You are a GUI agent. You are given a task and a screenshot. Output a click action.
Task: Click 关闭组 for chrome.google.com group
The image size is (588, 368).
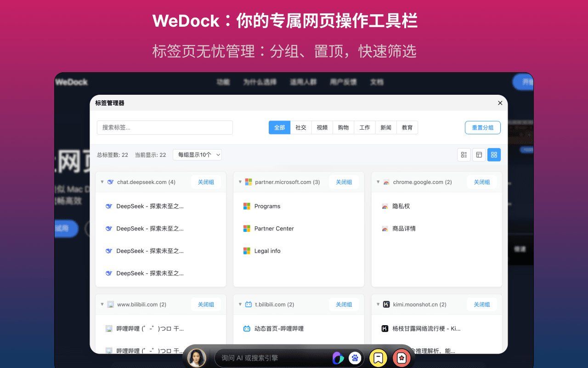(x=482, y=182)
